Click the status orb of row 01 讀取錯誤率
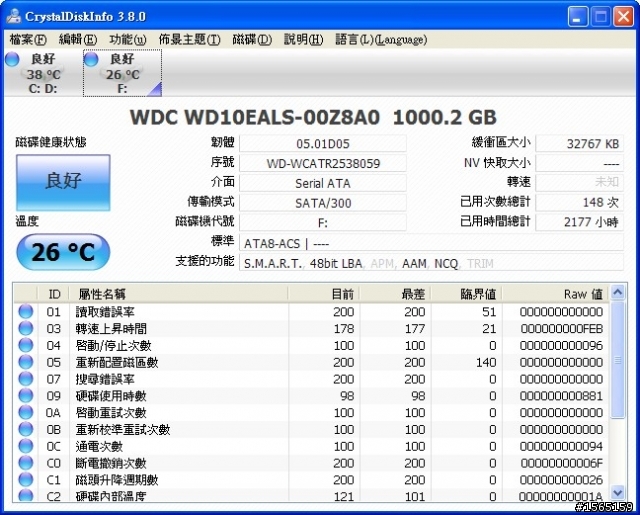Screen dimensions: 640x515 (x=26, y=312)
